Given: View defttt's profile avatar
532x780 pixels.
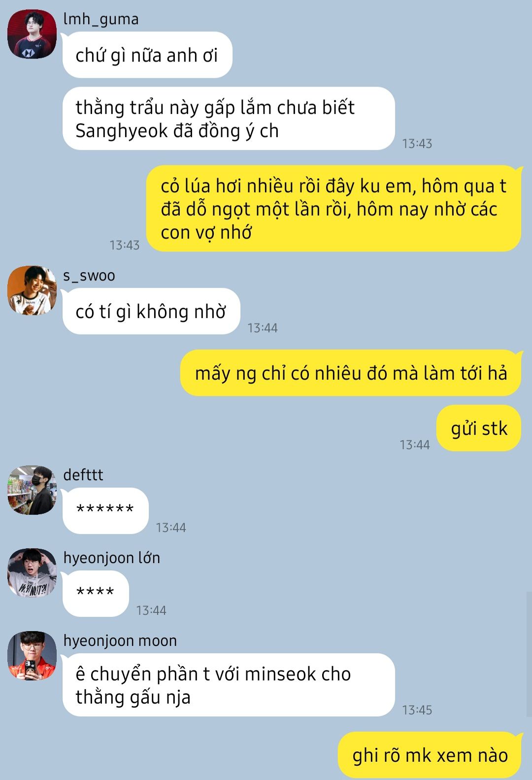Looking at the screenshot, I should (32, 490).
